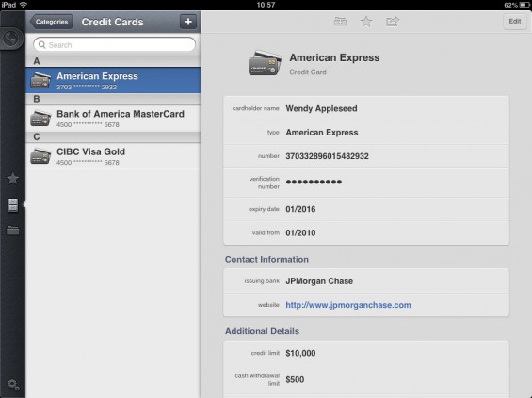Tap the expiry date 01/2016 field
Screen dimensions: 532x398
366,209
